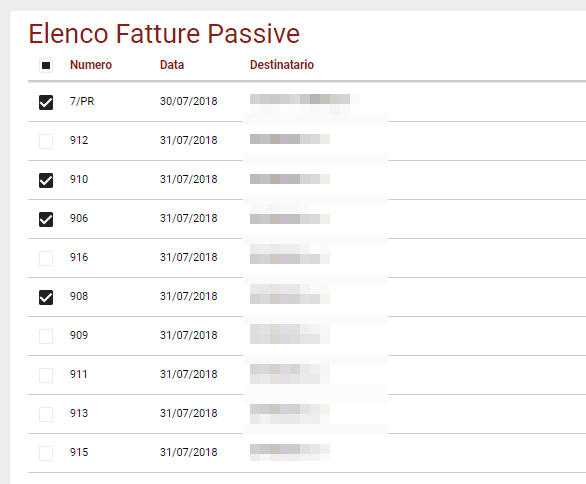Uncheck the checkbox for invoice 906

[46, 219]
